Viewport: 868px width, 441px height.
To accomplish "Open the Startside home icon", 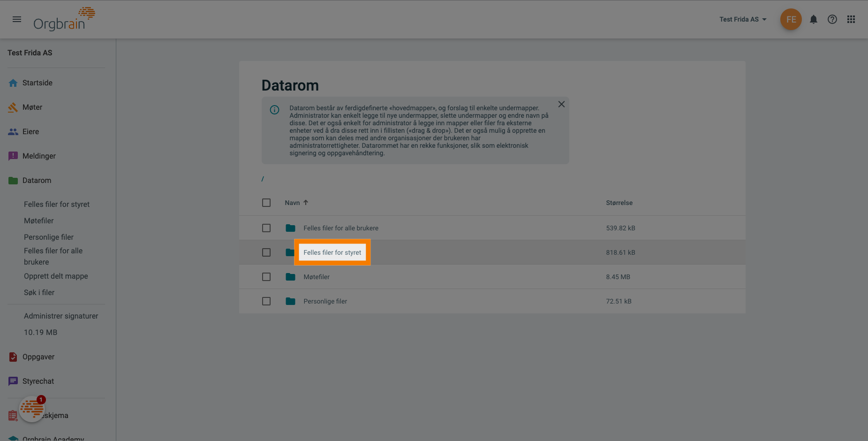I will pyautogui.click(x=13, y=83).
